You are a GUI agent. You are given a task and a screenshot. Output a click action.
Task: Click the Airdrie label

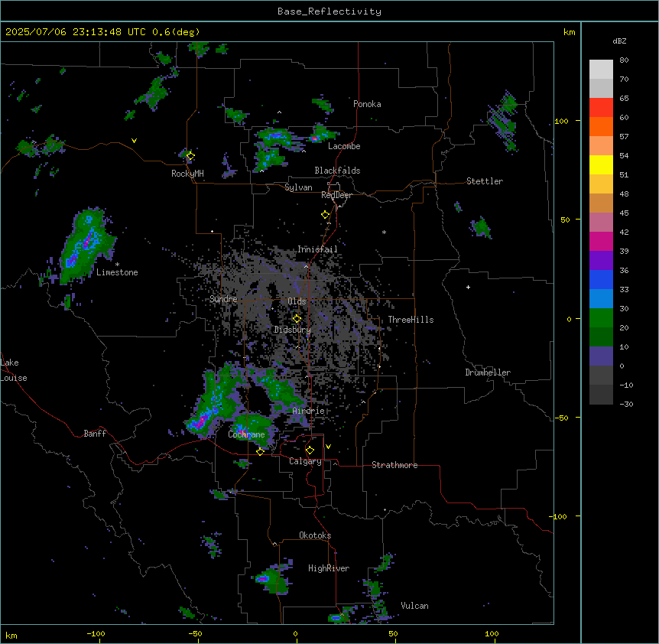(308, 411)
